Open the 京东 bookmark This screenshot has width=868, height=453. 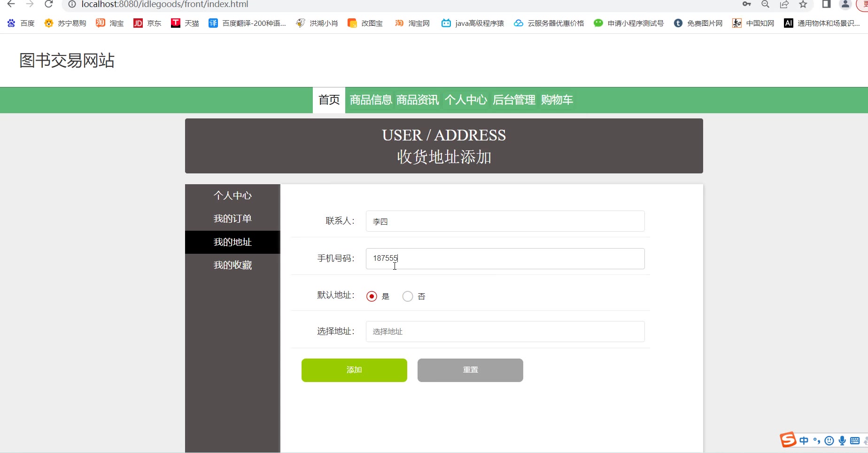147,23
